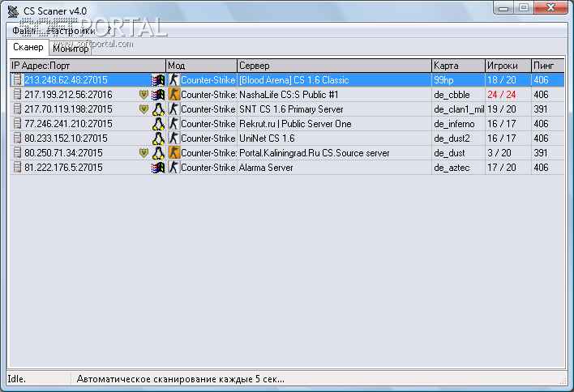Click server icon beside 217.70.119.198:27015

17,109
